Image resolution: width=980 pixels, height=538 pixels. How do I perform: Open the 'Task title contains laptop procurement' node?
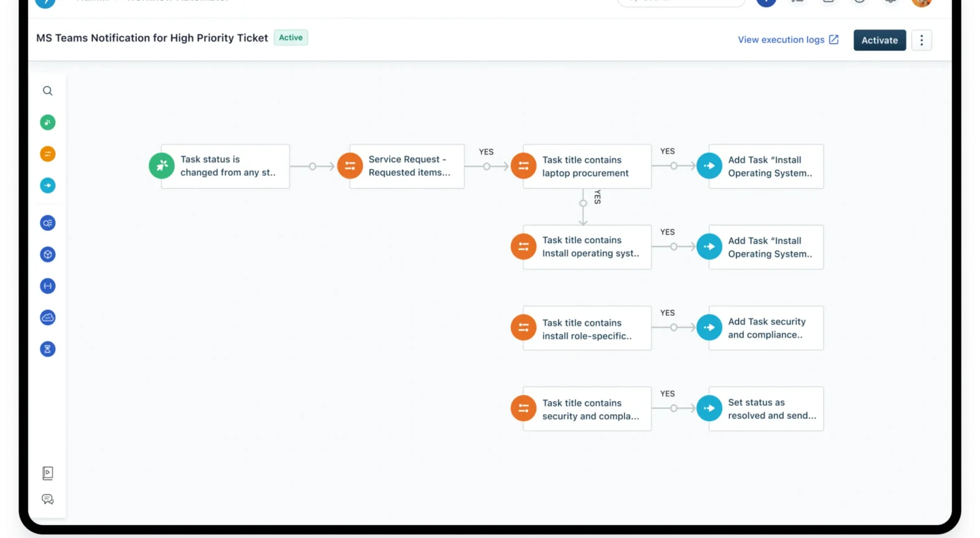[586, 166]
